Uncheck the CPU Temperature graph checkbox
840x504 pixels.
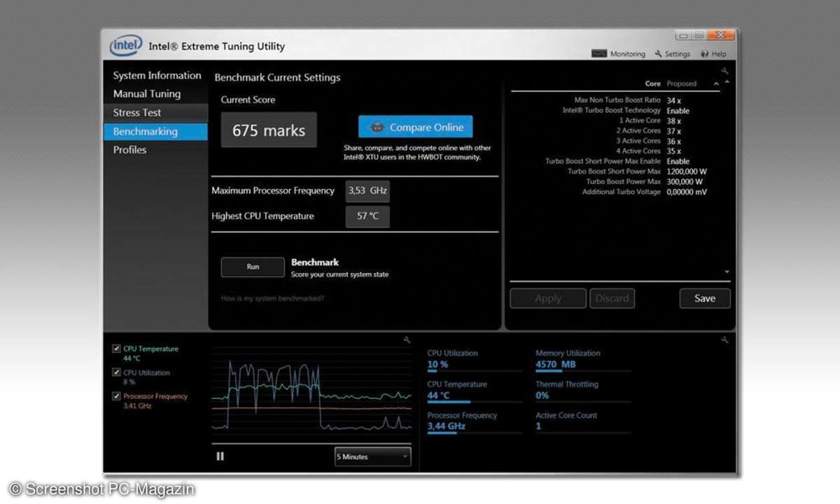(117, 349)
